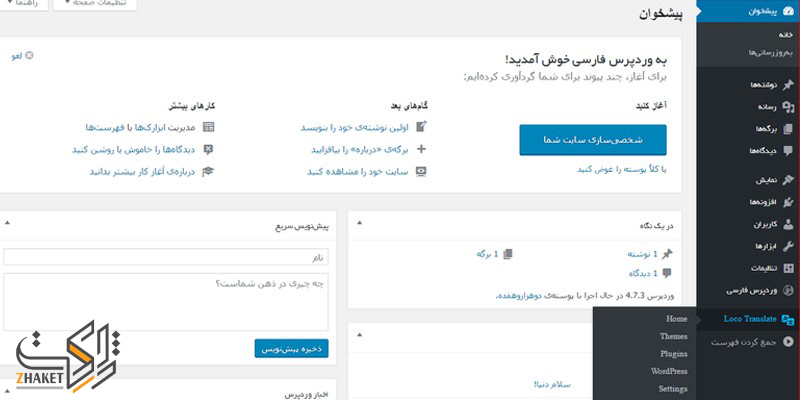Image resolution: width=800 pixels, height=400 pixels.
Task: Click pushpin icon next to 1 نوشته
Action: 667,254
